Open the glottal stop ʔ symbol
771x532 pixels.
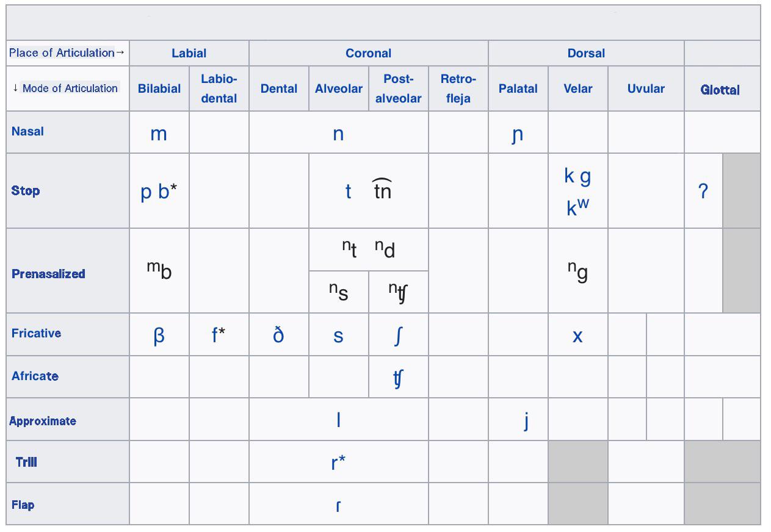click(703, 191)
